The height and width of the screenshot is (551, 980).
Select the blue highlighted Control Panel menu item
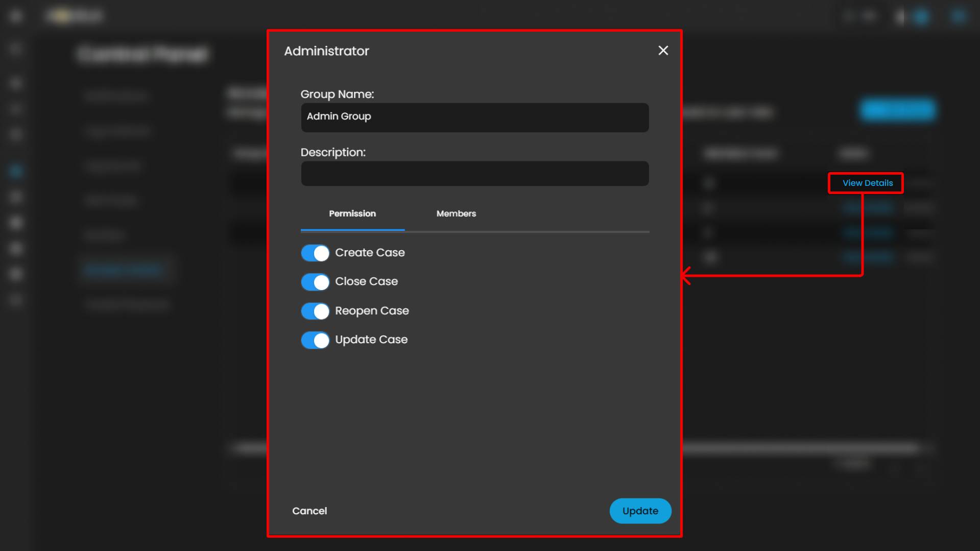coord(124,270)
